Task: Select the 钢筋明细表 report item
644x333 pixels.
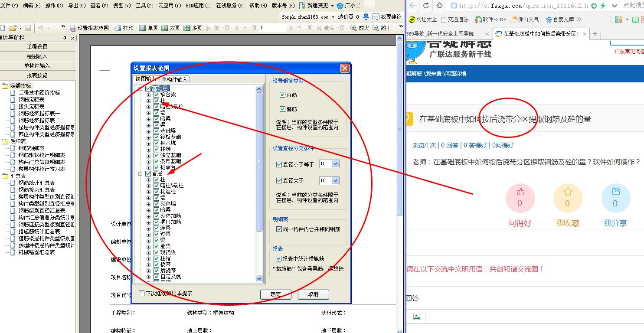Action: point(31,148)
